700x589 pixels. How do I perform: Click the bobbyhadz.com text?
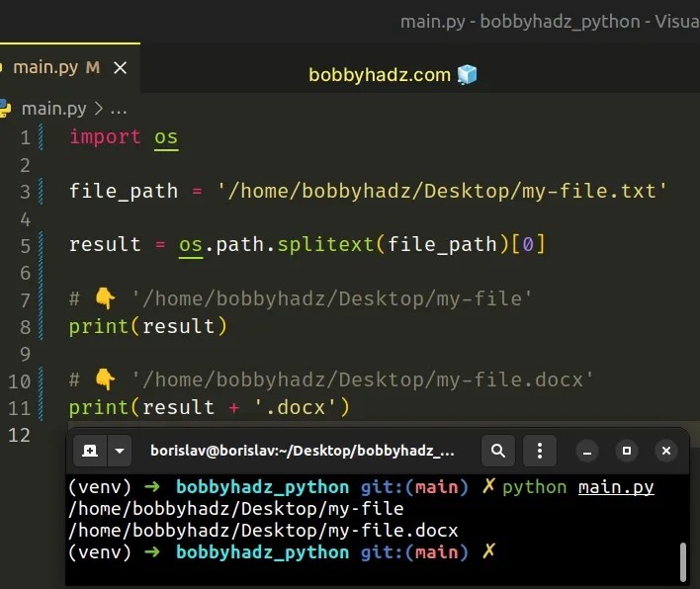pos(380,75)
